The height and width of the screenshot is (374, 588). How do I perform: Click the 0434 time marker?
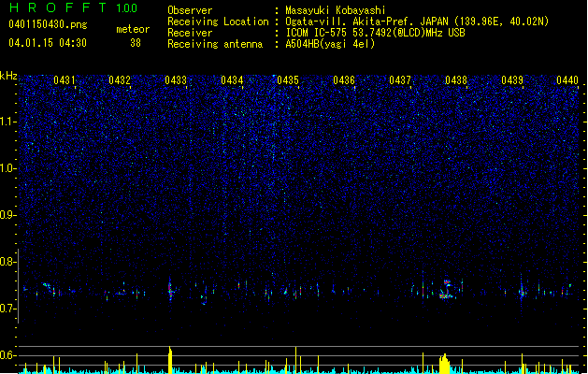(x=232, y=80)
